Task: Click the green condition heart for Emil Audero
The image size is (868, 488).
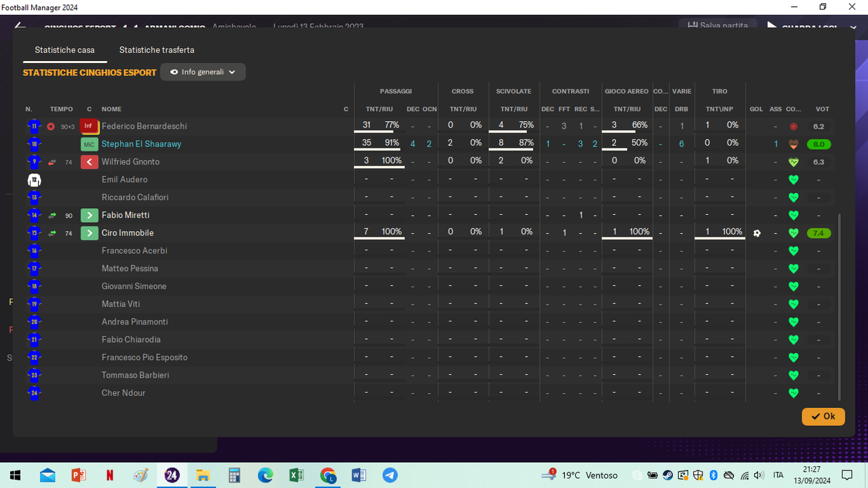Action: pyautogui.click(x=793, y=180)
